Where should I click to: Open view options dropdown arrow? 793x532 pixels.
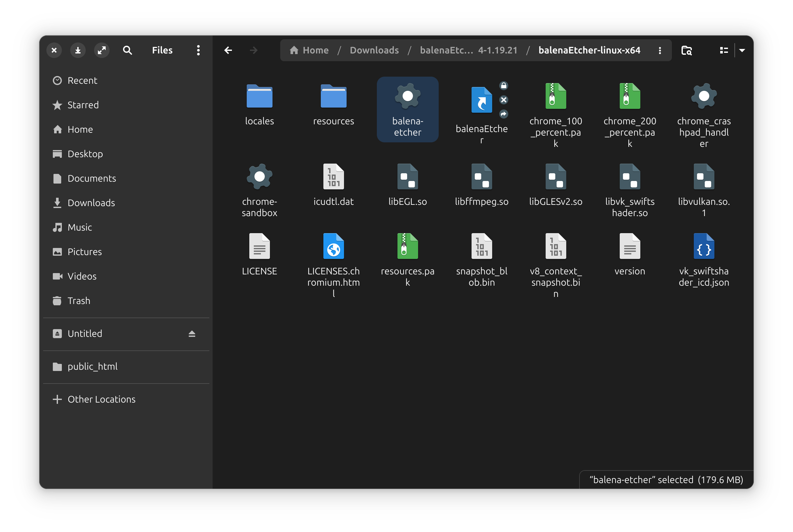coord(742,50)
